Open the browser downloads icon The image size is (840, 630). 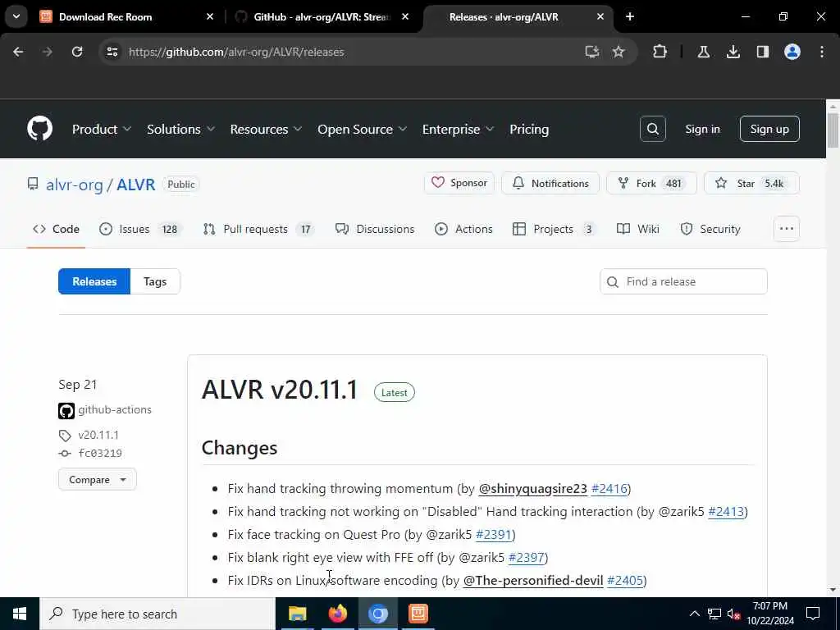click(x=733, y=52)
